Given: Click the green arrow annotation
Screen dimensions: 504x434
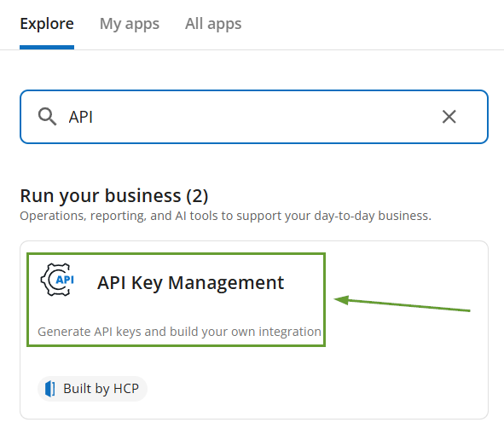Looking at the screenshot, I should click(402, 304).
